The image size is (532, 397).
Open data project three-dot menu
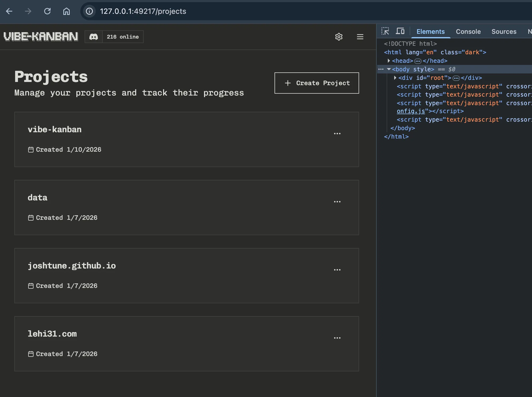337,202
